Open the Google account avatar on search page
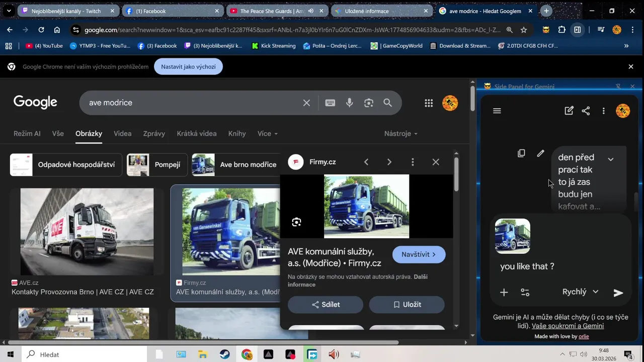The height and width of the screenshot is (362, 644). coord(450,103)
